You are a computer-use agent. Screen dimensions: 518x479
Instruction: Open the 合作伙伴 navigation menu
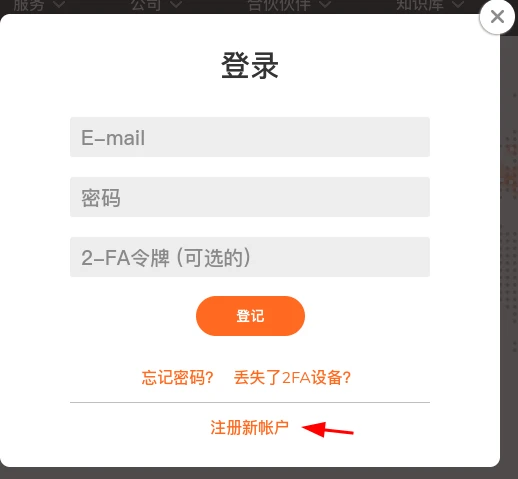click(x=279, y=6)
